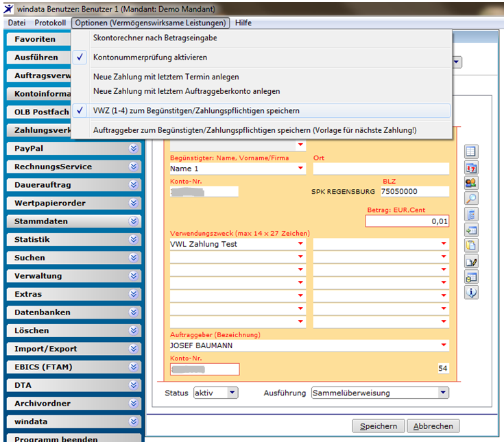Open the calculator icon
Screen dimensions: 504x442
click(x=471, y=214)
